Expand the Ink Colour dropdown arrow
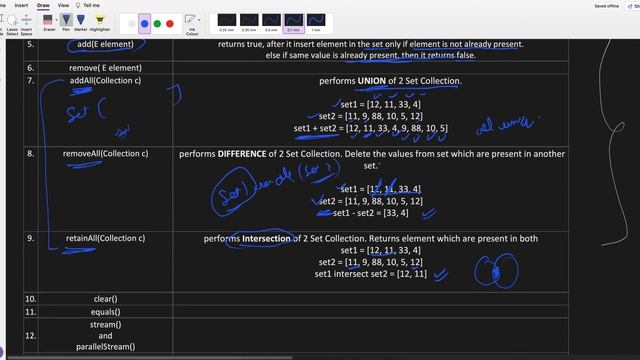Viewport: 640px width, 360px height. tap(199, 20)
